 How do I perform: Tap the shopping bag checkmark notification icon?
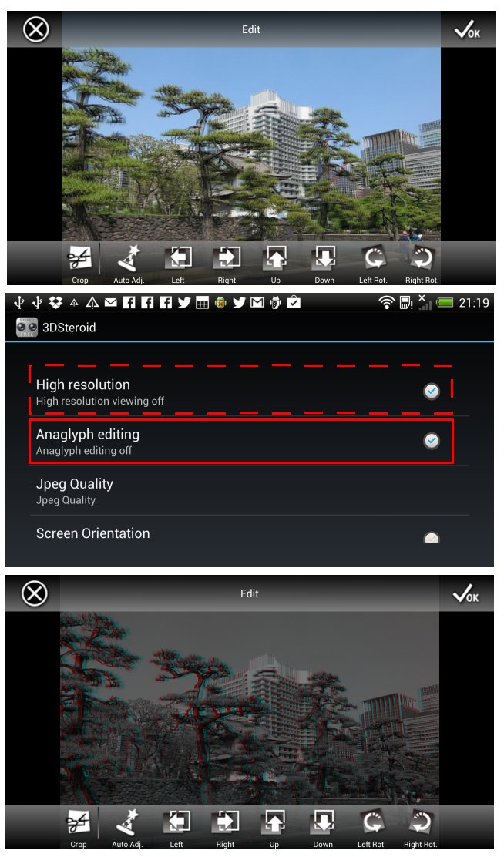pos(294,302)
